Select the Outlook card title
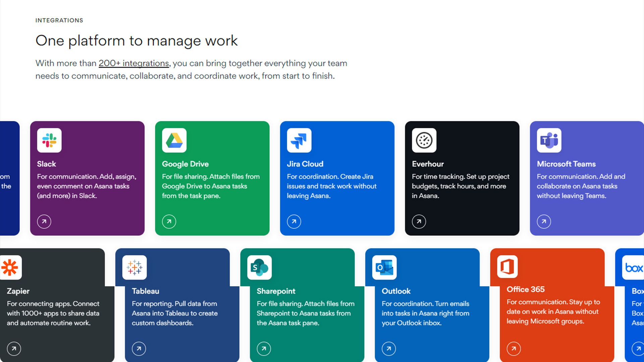644x362 pixels. (x=396, y=291)
